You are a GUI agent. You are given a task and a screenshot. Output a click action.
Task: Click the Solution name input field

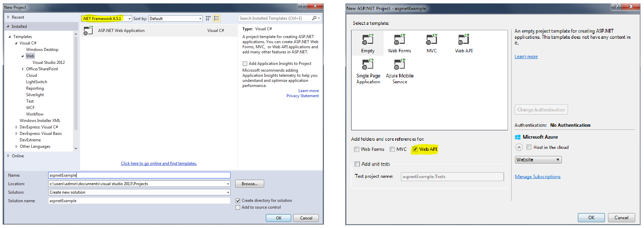(139, 201)
